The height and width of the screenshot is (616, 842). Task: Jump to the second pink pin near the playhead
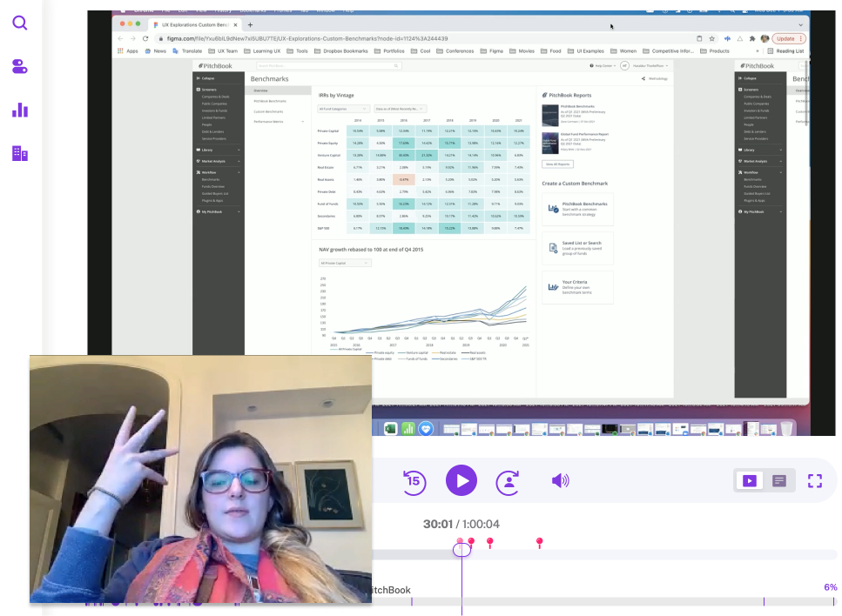click(471, 541)
